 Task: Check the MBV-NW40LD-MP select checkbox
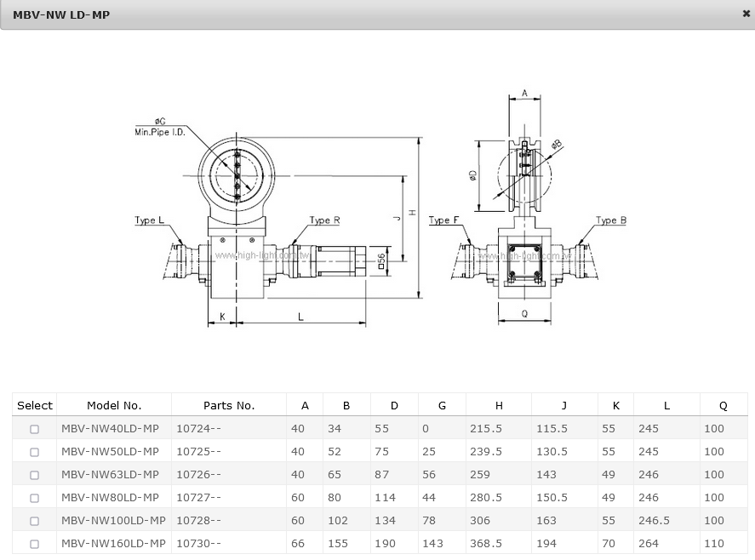pyautogui.click(x=35, y=429)
